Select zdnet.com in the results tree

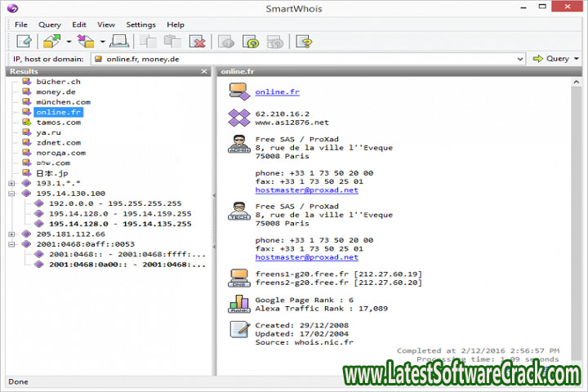[x=59, y=143]
